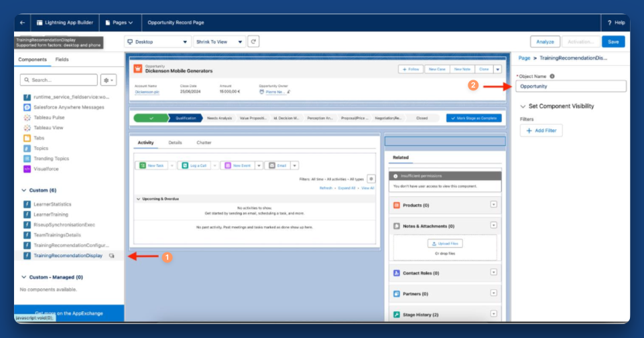Open more actions dropdown next to Clone

497,70
